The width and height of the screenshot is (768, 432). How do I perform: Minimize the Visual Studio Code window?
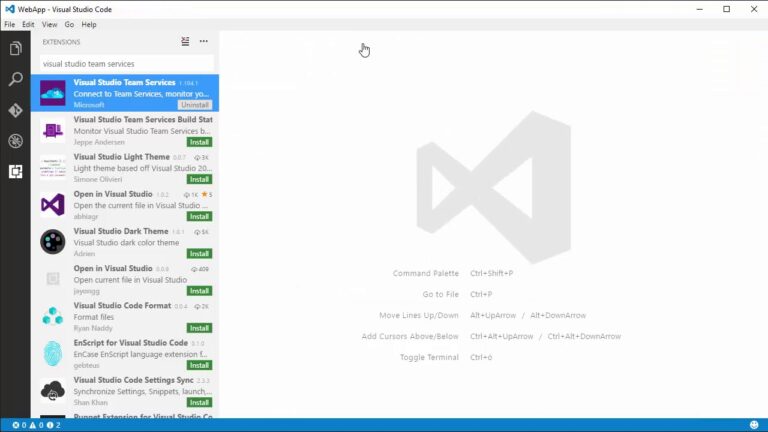[x=700, y=9]
